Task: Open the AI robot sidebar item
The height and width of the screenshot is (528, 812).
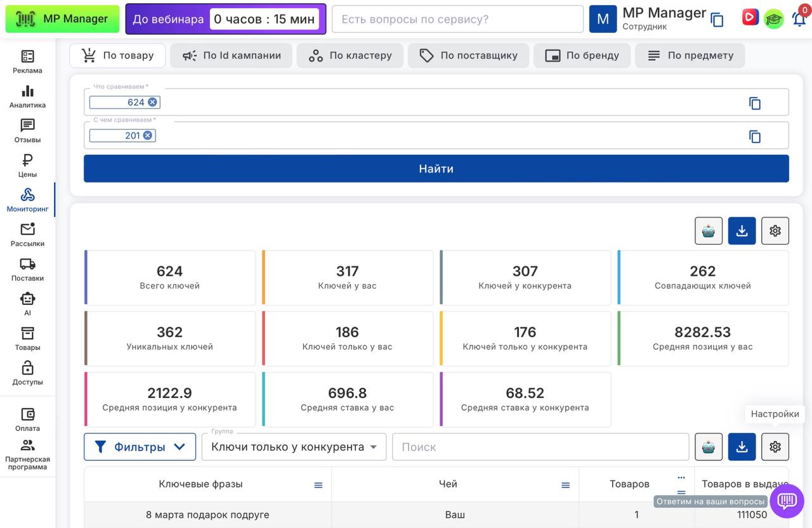Action: (27, 304)
